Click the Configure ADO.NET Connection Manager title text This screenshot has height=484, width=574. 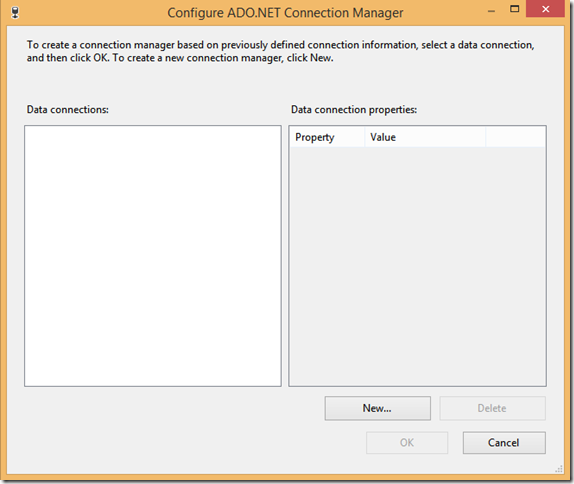285,13
